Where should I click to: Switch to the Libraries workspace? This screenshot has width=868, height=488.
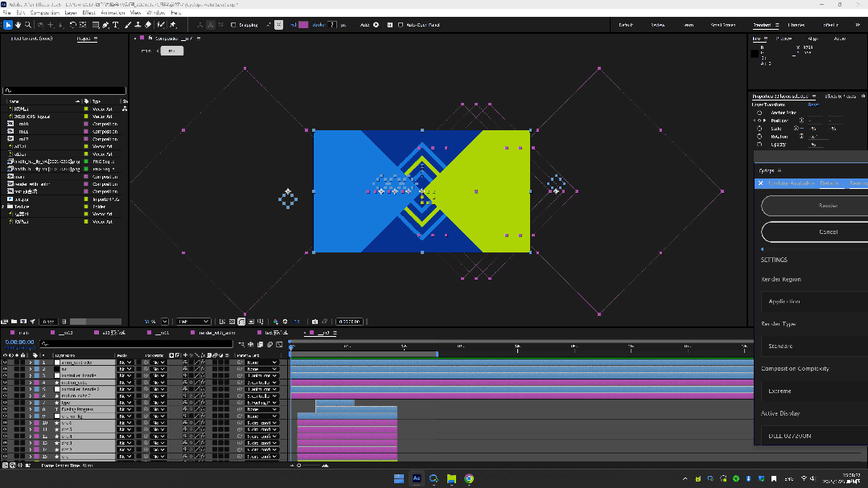[x=796, y=25]
